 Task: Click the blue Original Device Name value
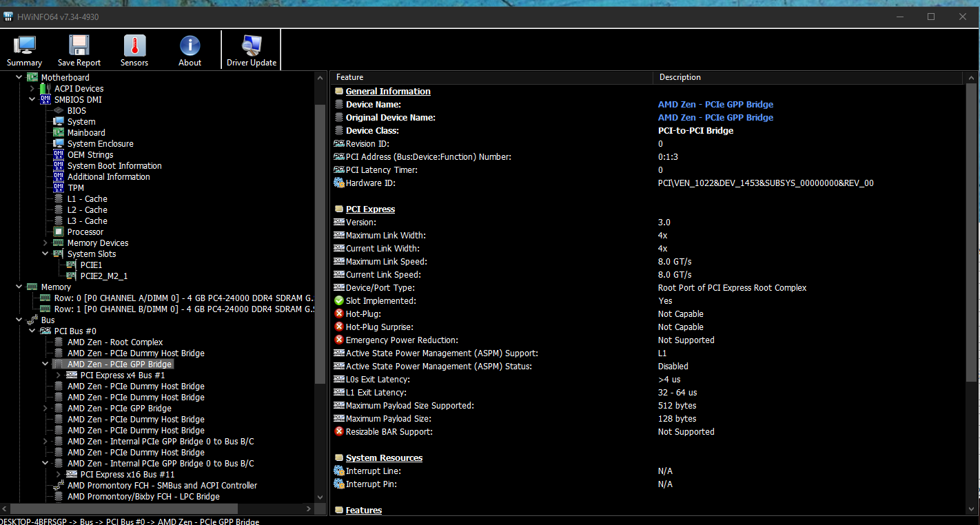coord(715,117)
